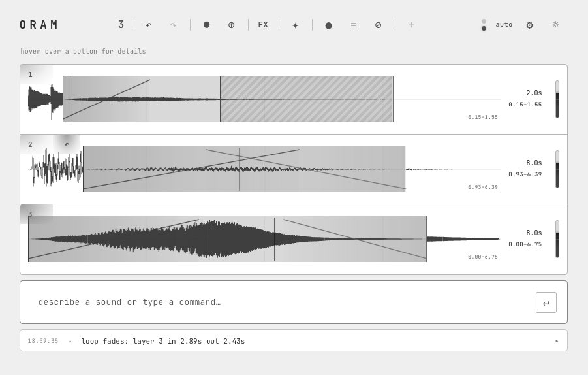Click the small 0.15-1.55 label under waveform
Image resolution: width=588 pixels, height=375 pixels.
[x=483, y=117]
